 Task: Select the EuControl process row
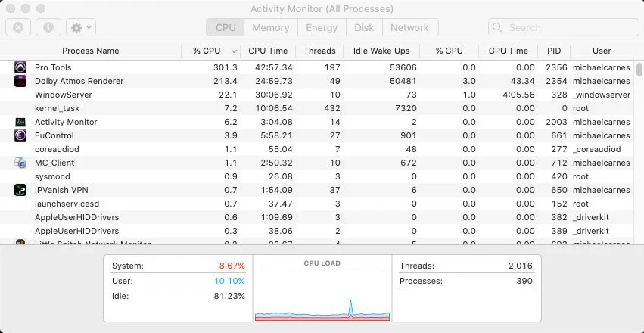coord(317,135)
